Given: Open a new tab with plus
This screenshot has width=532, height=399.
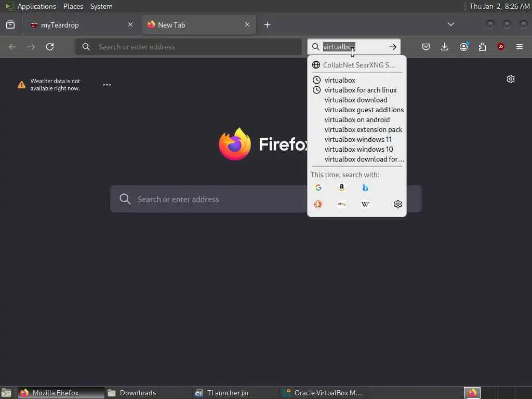Looking at the screenshot, I should tap(268, 25).
